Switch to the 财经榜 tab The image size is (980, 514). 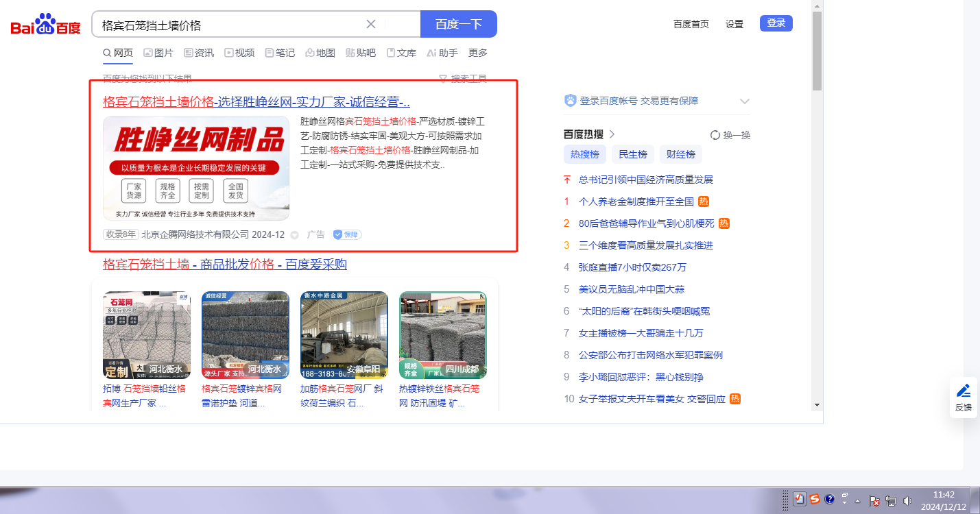pyautogui.click(x=681, y=154)
